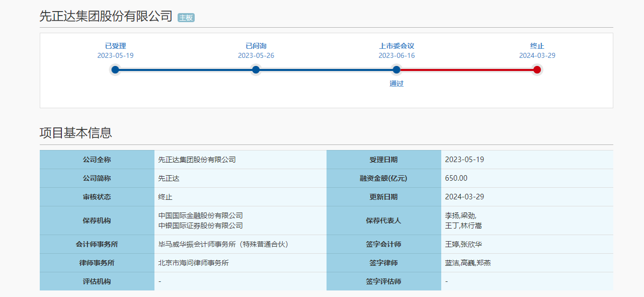
Task: Select the red 终止 timeline dot
Action: tap(537, 70)
